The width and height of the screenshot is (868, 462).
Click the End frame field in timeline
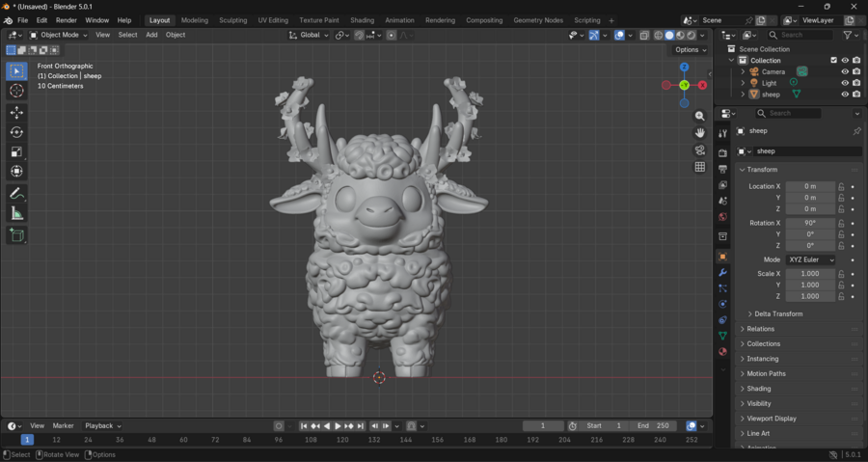[653, 426]
